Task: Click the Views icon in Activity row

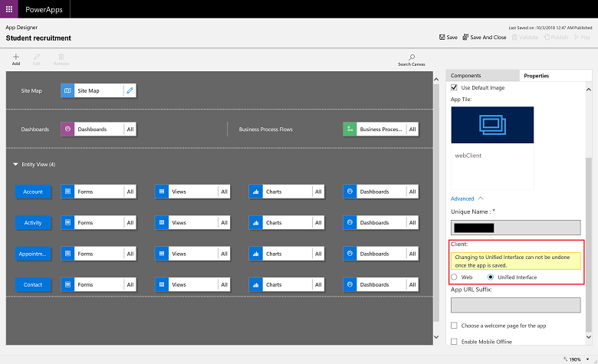Action: pyautogui.click(x=162, y=222)
